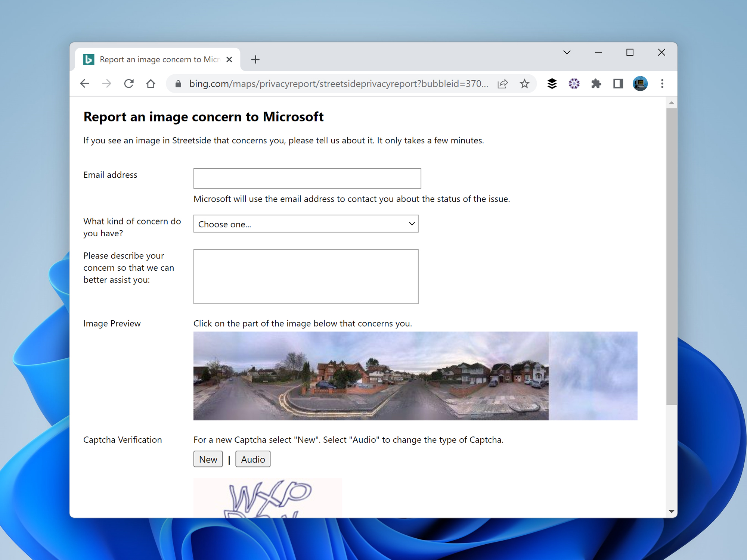The width and height of the screenshot is (747, 560).
Task: Focus the Email address field
Action: point(307,178)
